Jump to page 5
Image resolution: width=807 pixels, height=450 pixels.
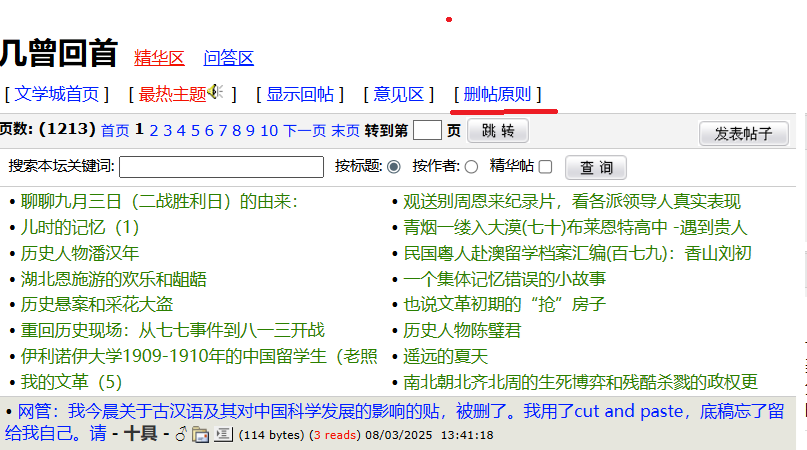[195, 131]
